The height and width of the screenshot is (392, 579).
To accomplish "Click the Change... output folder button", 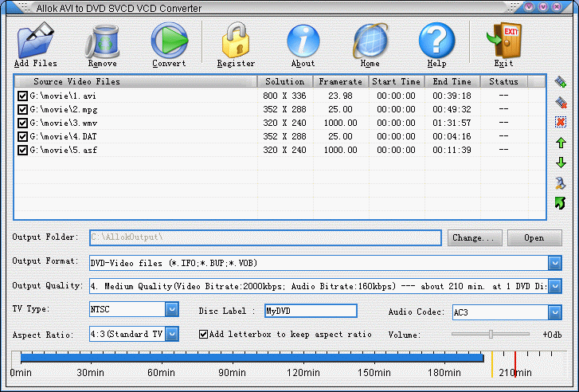I will tap(475, 237).
